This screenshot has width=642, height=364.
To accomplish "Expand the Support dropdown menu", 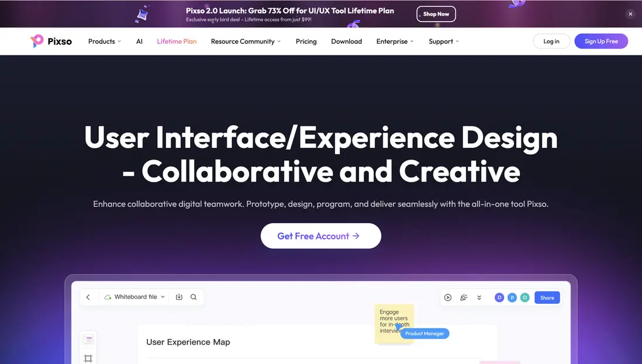I will (444, 41).
